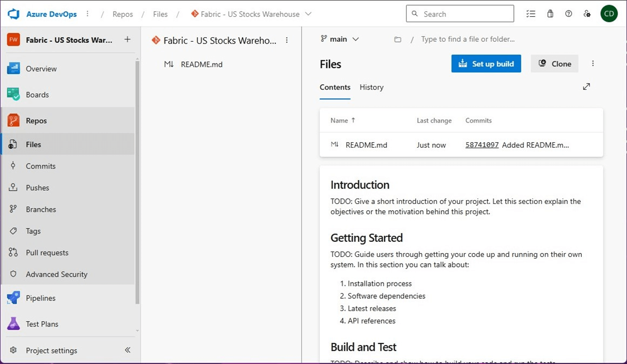Open the User settings icon
The width and height of the screenshot is (627, 364).
pos(587,14)
